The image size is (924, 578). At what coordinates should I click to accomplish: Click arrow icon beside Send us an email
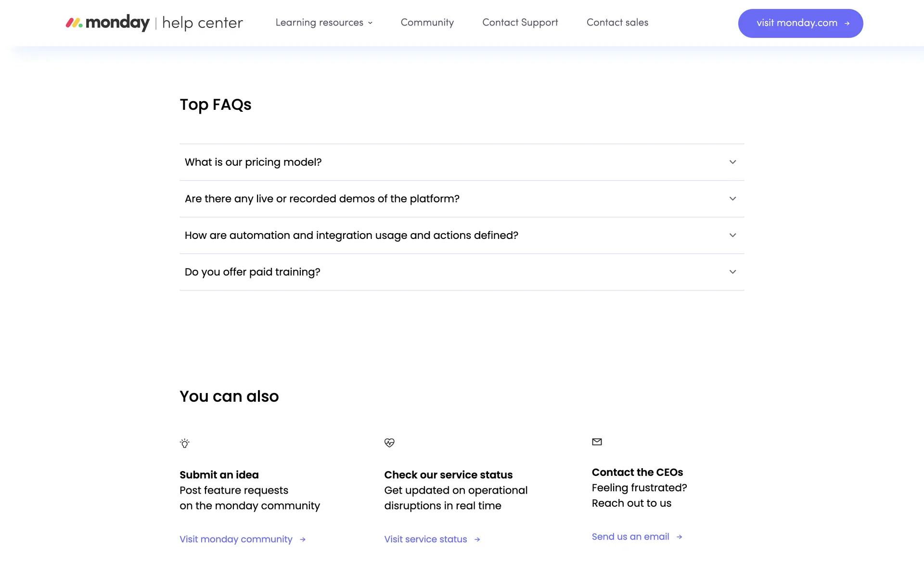[680, 537]
